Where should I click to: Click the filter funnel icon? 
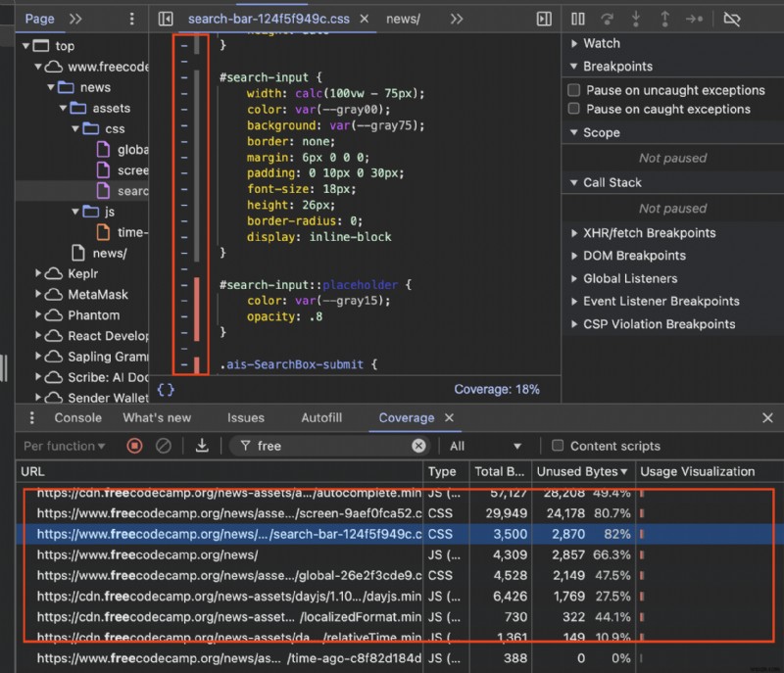point(246,446)
